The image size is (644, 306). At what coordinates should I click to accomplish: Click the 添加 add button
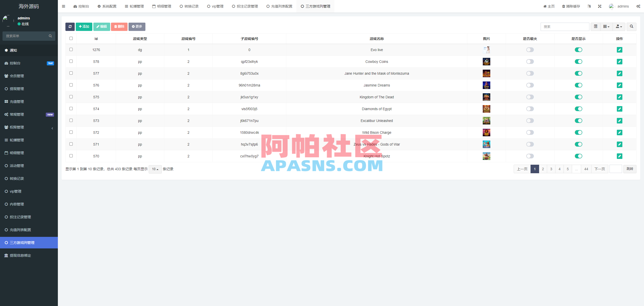[x=84, y=27]
